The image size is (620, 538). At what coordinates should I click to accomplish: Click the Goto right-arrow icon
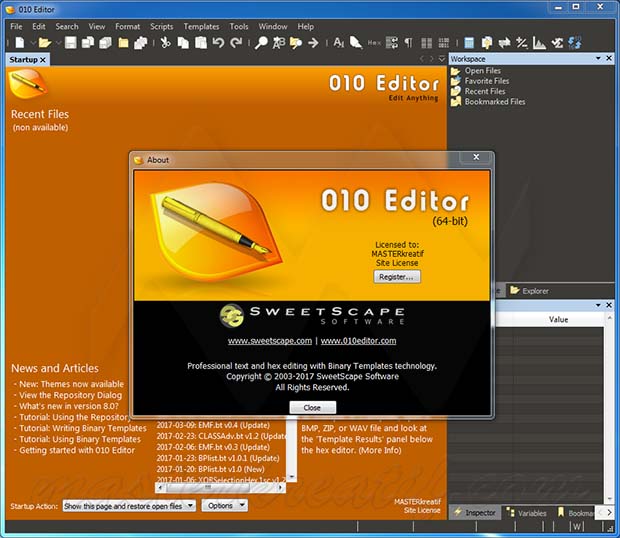[313, 42]
